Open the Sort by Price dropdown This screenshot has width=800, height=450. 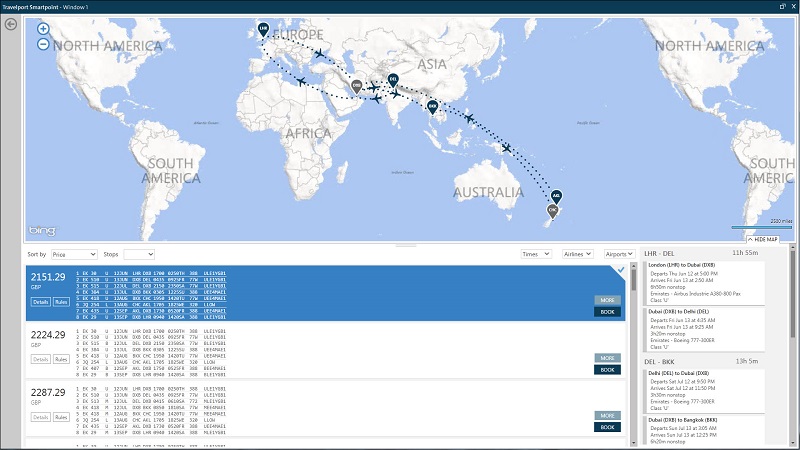[x=74, y=254]
